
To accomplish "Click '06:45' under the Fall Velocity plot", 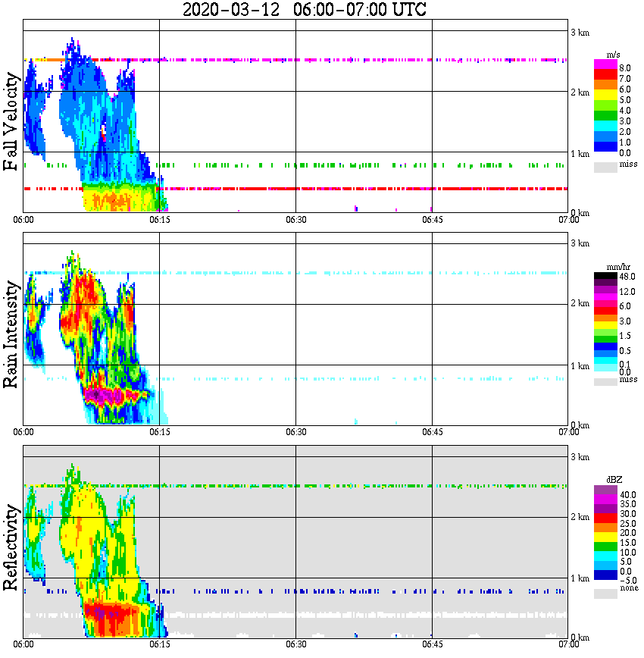I will click(432, 220).
